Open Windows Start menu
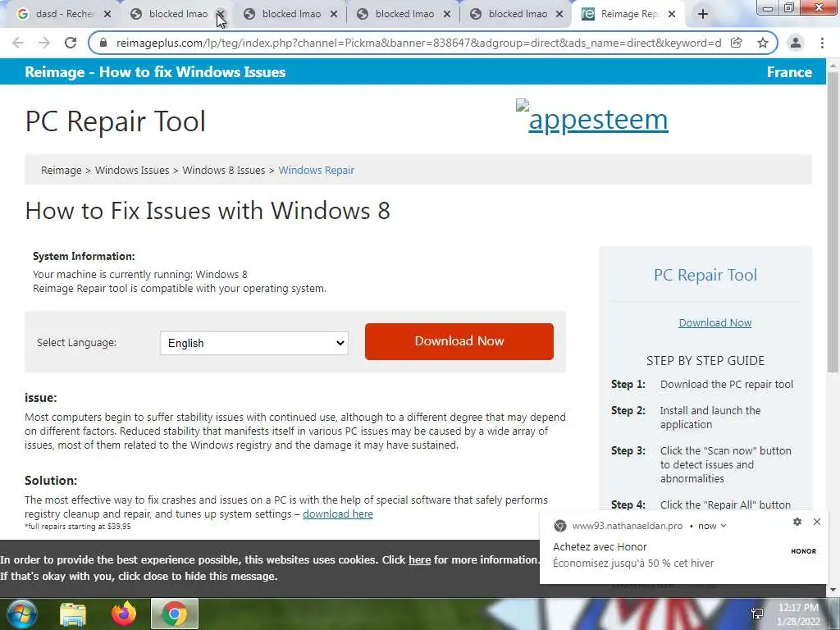Screen dimensions: 840x630 coord(21,614)
